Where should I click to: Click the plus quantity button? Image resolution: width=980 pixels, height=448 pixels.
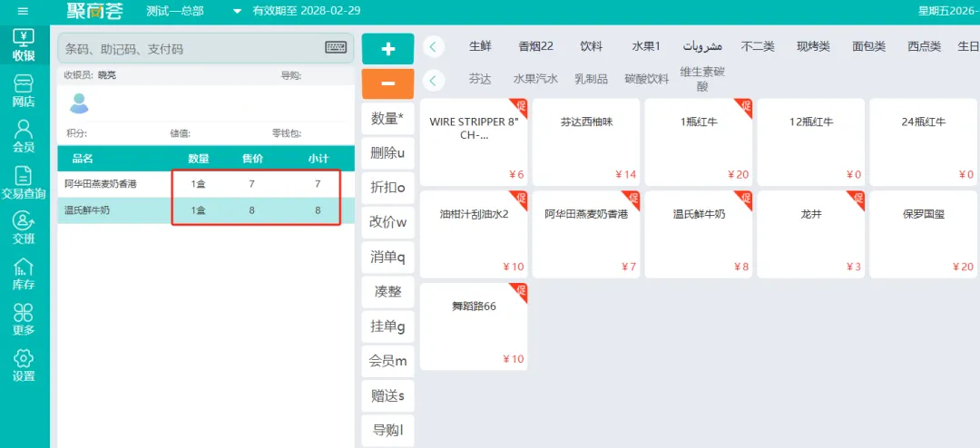(x=388, y=49)
